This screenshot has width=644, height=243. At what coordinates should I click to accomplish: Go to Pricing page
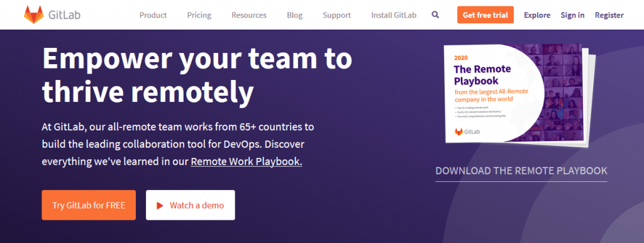pos(199,15)
